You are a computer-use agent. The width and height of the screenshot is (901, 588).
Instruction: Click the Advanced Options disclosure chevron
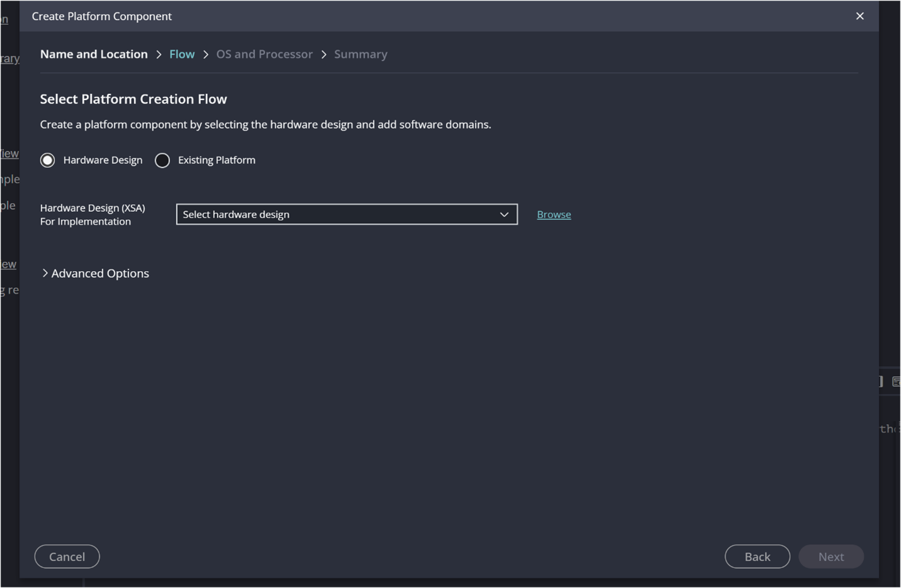[x=45, y=272]
